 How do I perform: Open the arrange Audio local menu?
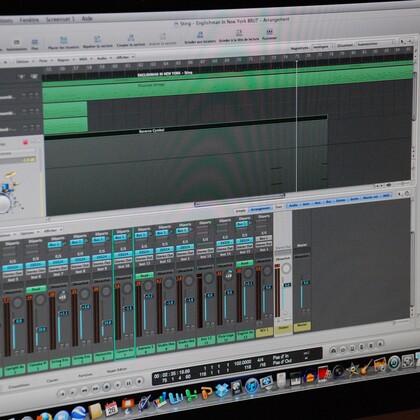(103, 58)
